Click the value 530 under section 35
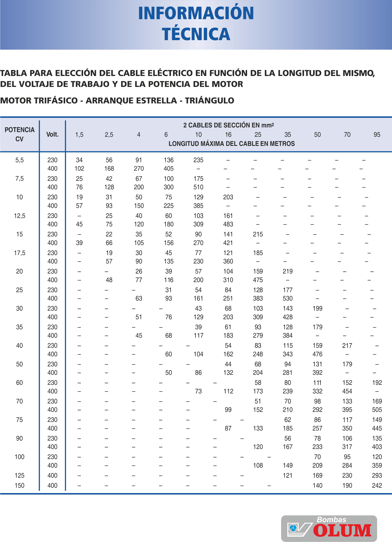This screenshot has width=392, height=542. tap(288, 298)
